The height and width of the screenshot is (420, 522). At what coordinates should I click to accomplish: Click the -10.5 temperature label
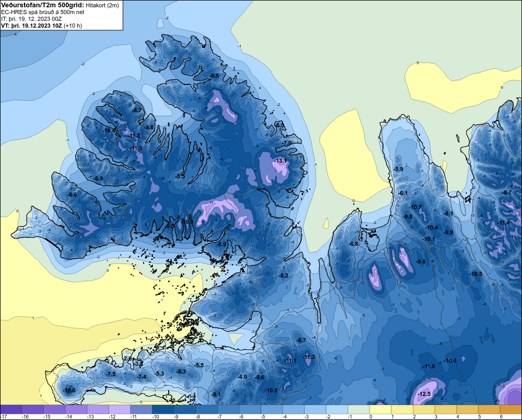[476, 273]
